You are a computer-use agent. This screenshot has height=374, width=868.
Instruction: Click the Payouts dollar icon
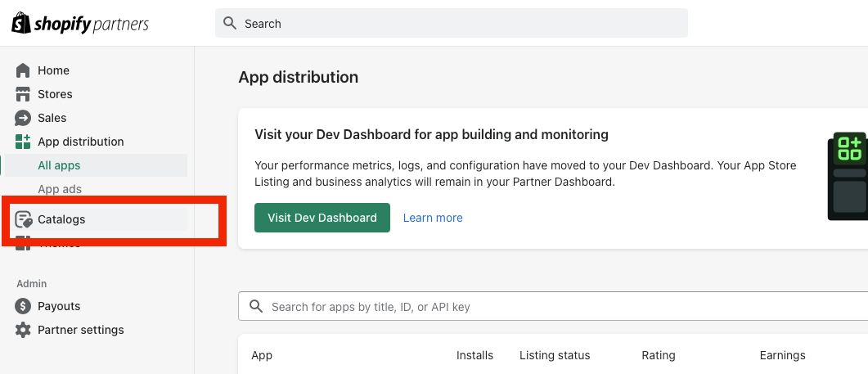[23, 306]
